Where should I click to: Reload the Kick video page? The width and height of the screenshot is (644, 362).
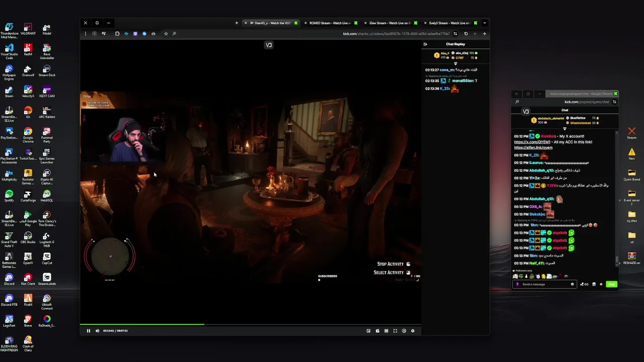click(466, 34)
